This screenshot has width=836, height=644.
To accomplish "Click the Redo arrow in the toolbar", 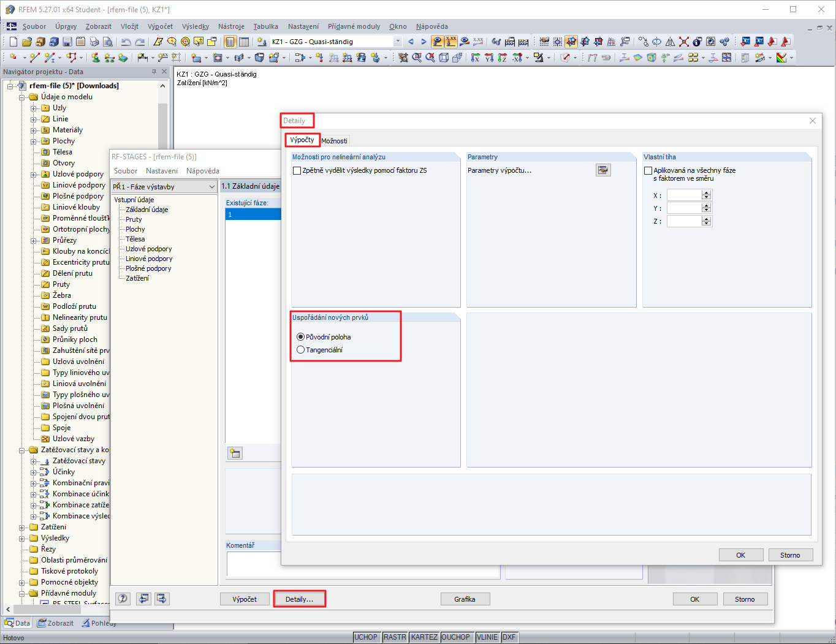I will [x=140, y=42].
